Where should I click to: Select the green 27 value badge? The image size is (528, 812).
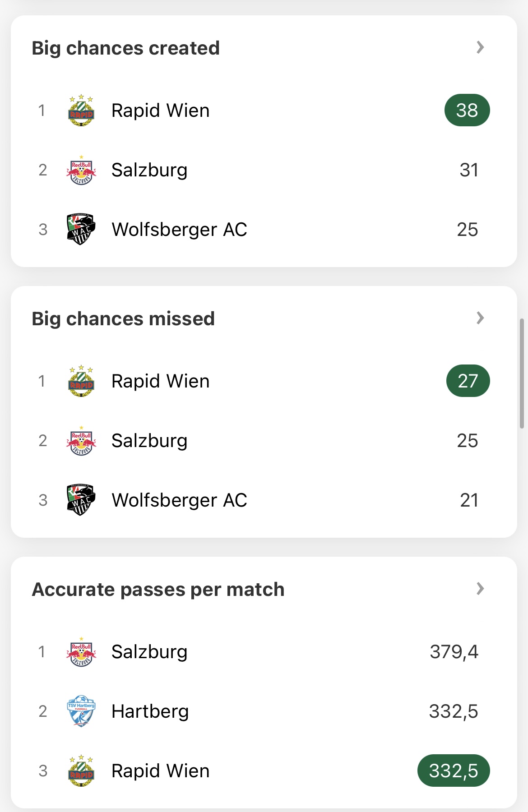coord(468,381)
